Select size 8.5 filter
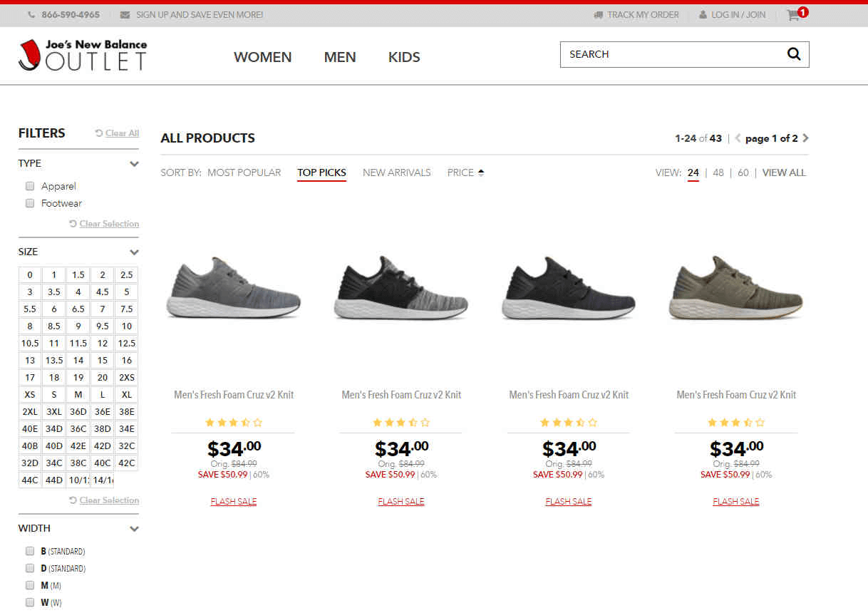The width and height of the screenshot is (868, 613). point(54,326)
